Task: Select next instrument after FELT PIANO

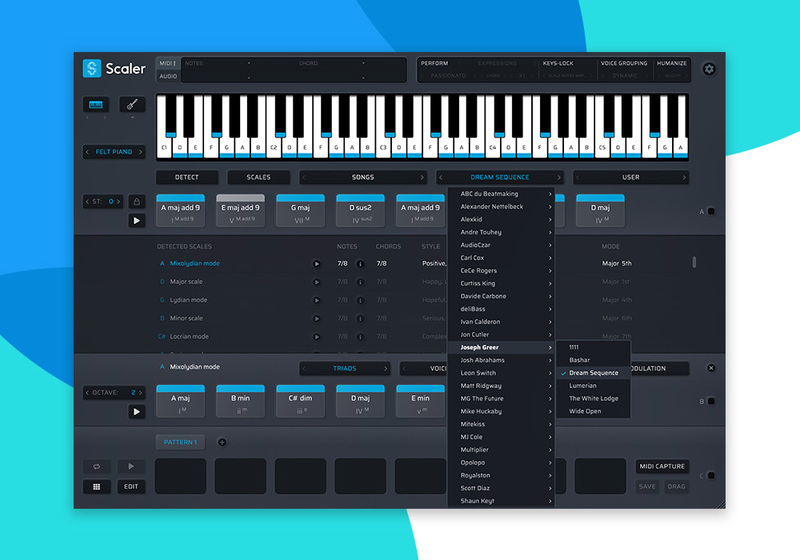Action: click(x=140, y=152)
